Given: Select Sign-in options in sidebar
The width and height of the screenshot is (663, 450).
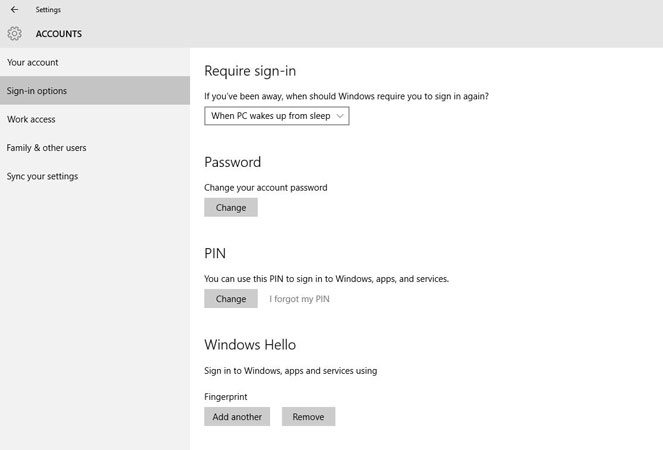Looking at the screenshot, I should [x=95, y=91].
